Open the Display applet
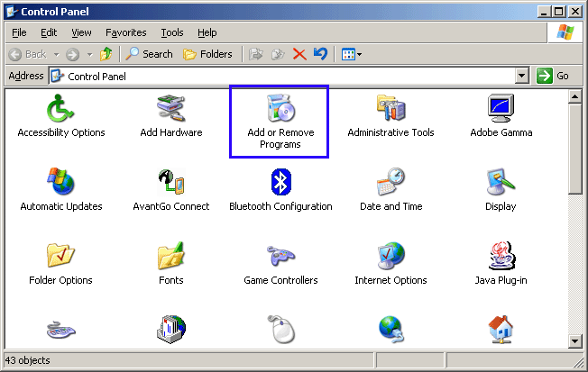 click(501, 190)
